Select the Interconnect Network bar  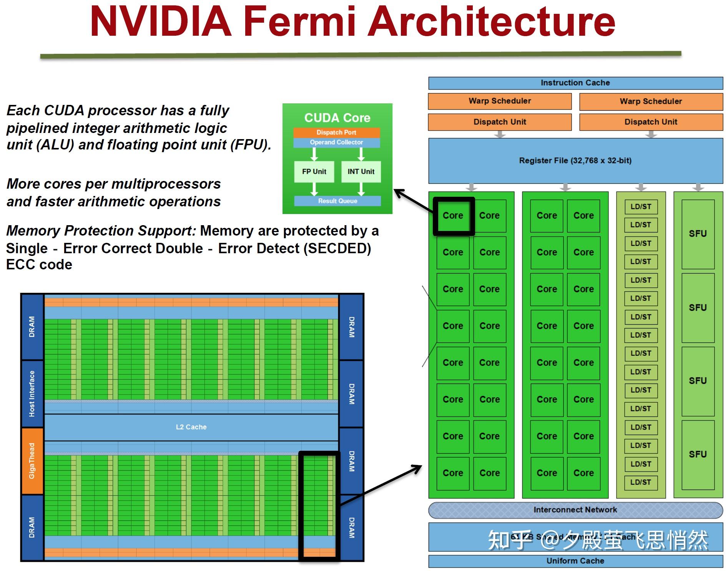coord(575,510)
